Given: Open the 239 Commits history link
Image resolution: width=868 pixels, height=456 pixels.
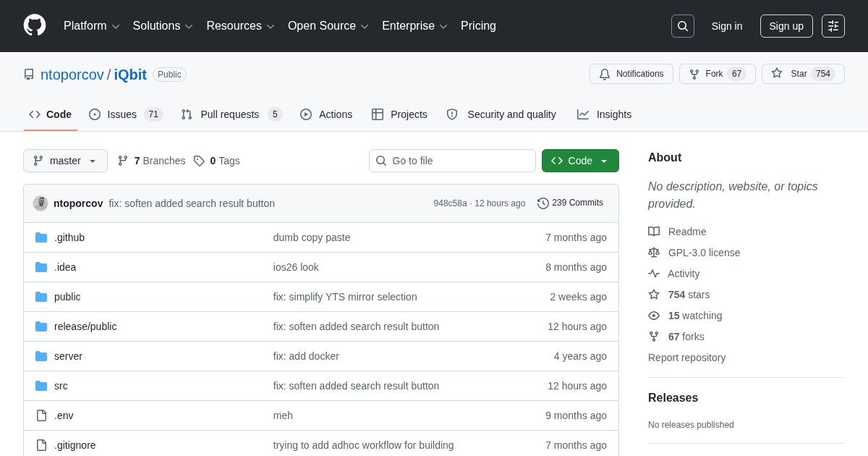Looking at the screenshot, I should pos(570,203).
